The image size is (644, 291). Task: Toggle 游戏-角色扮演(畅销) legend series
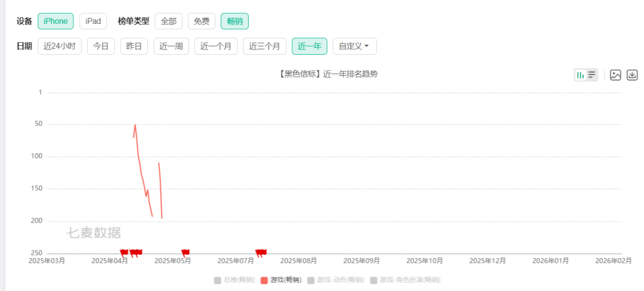pos(405,280)
